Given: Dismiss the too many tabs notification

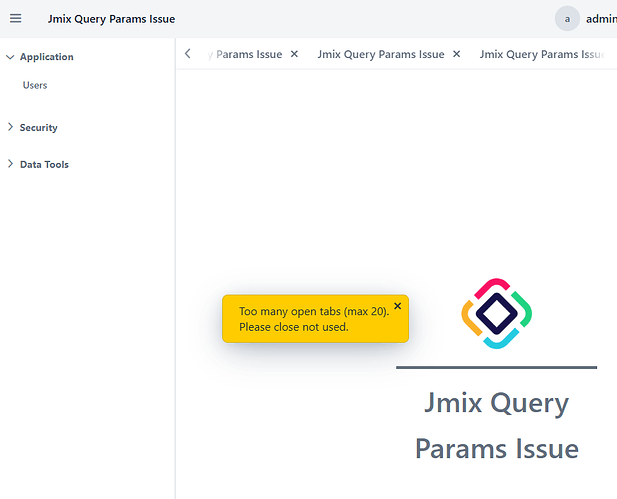Looking at the screenshot, I should (398, 306).
